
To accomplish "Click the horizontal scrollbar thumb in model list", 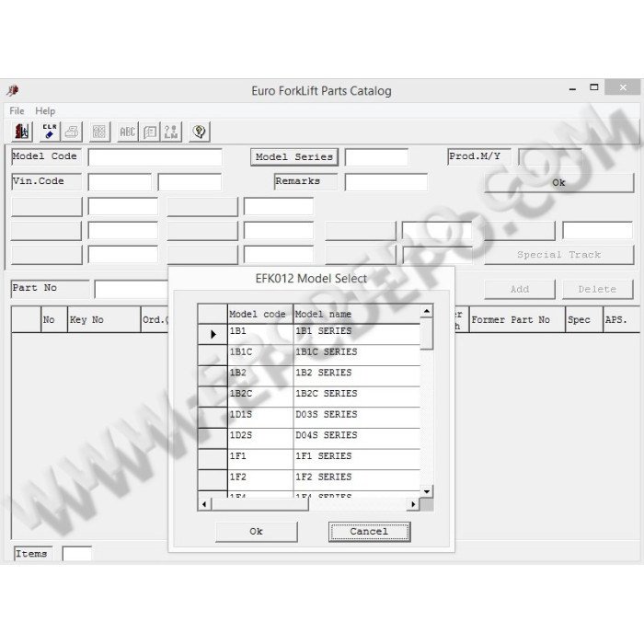I will click(260, 504).
